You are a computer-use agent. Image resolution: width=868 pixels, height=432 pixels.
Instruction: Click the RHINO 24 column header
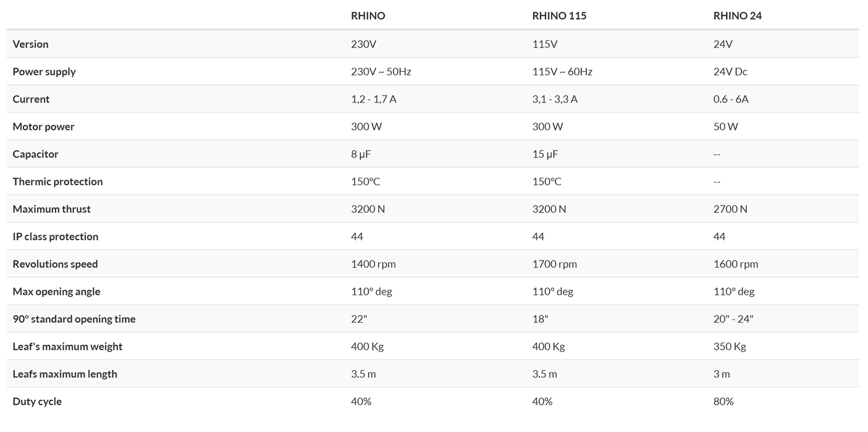pyautogui.click(x=737, y=16)
